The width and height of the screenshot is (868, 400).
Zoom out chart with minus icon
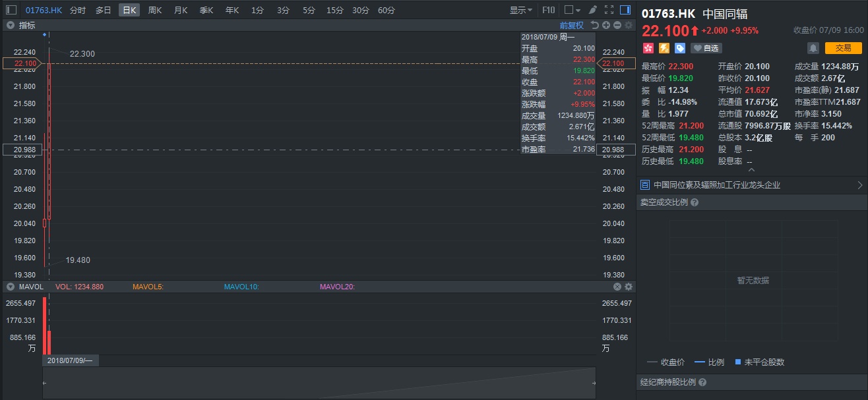[617, 26]
